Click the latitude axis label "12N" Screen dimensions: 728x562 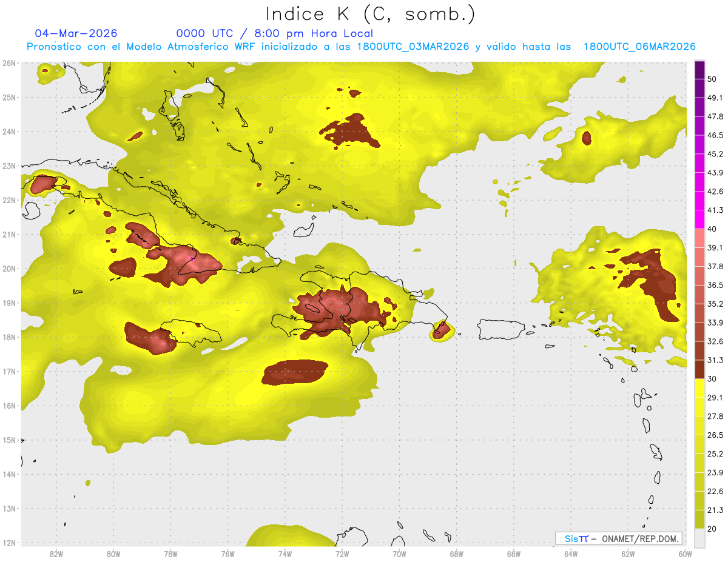8,543
